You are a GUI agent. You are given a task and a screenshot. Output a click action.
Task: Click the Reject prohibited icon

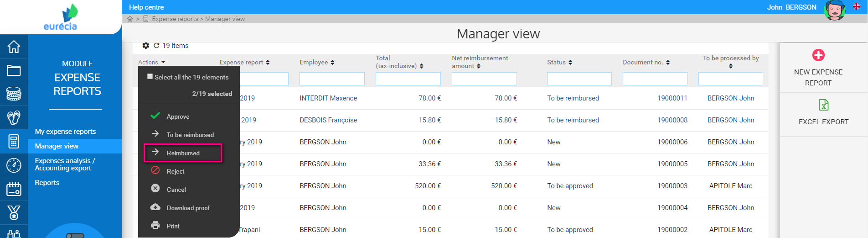pyautogui.click(x=155, y=170)
